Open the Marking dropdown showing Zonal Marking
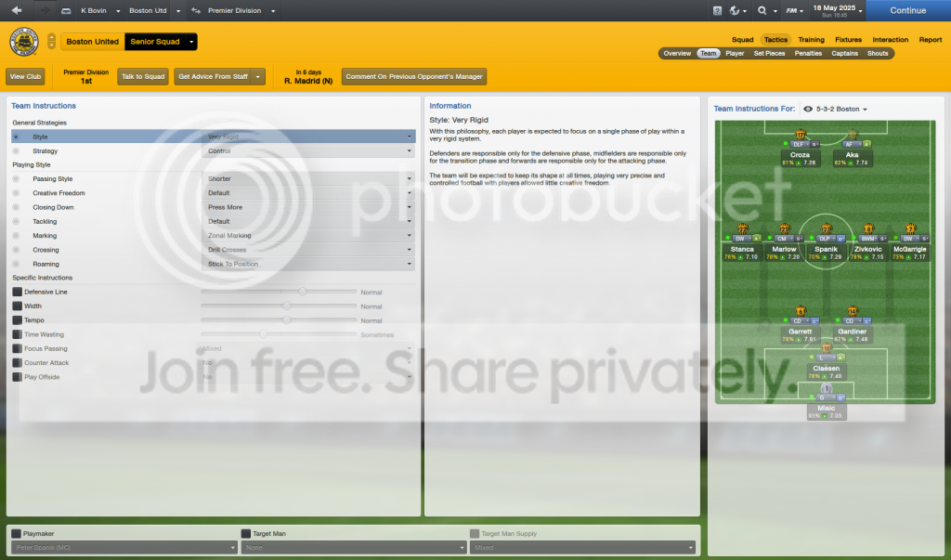This screenshot has height=560, width=951. click(308, 235)
